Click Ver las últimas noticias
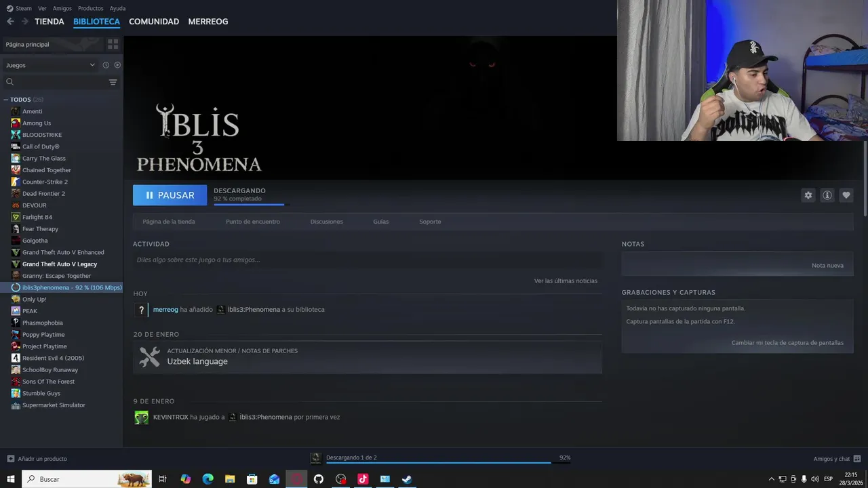 coord(566,281)
